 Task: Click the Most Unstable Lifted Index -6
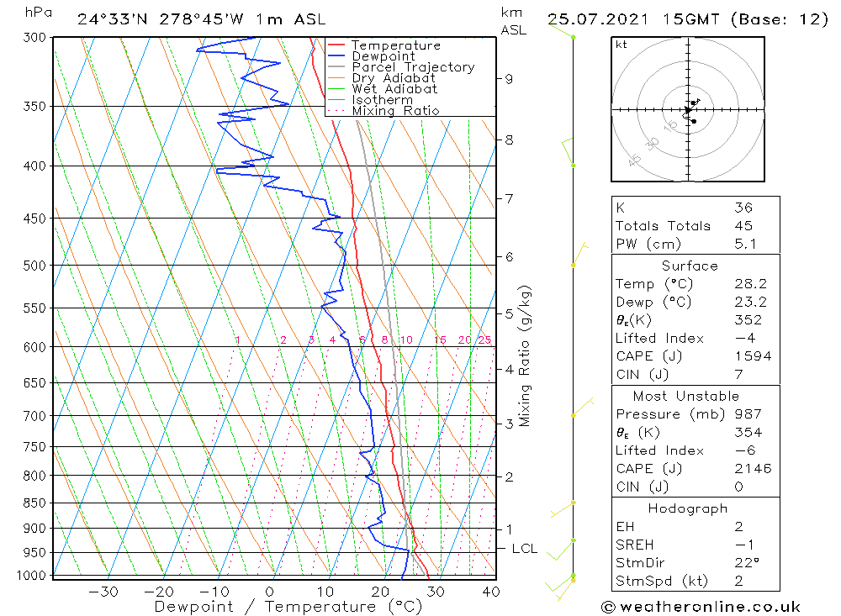click(745, 450)
